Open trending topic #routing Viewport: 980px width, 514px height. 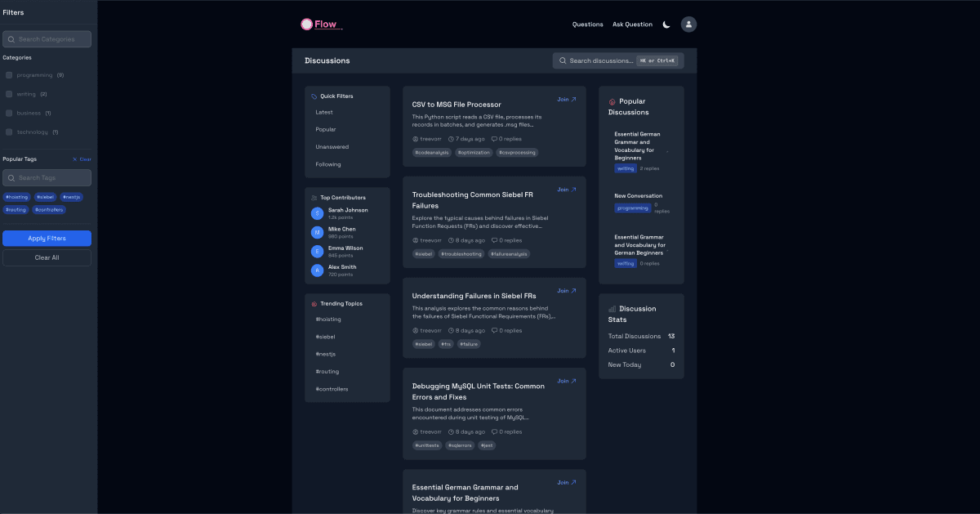(327, 372)
